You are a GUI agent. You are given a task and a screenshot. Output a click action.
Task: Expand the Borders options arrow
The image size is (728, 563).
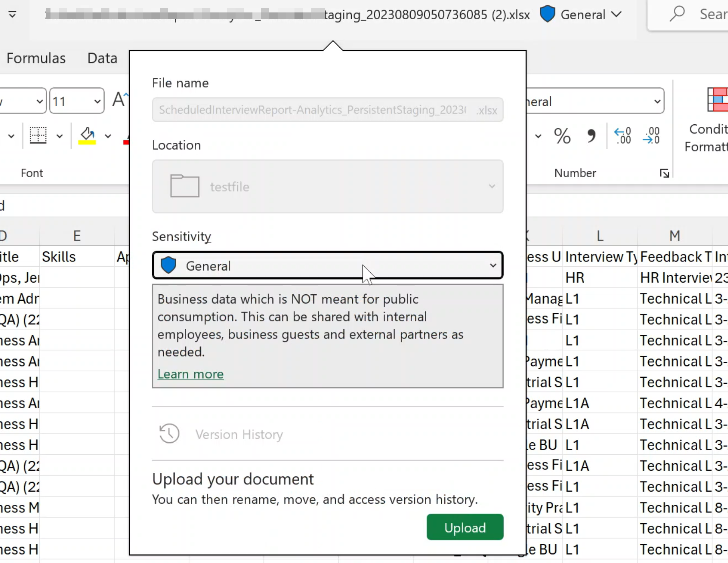(x=60, y=136)
